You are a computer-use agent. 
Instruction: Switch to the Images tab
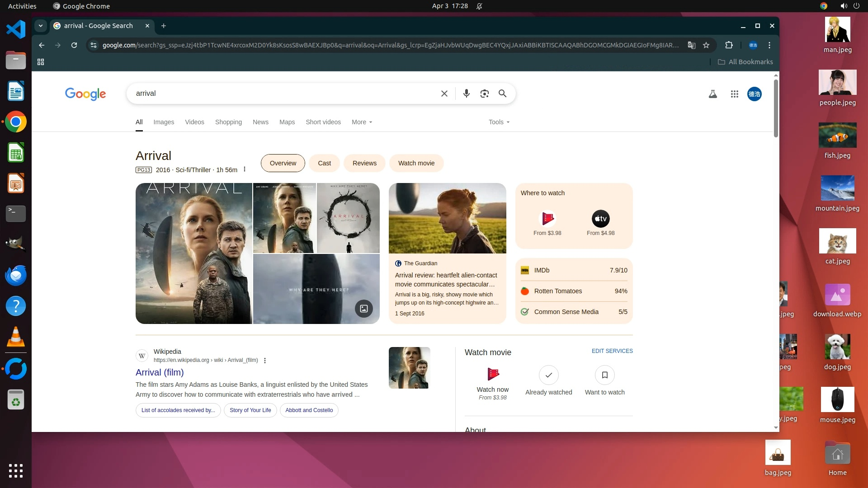[163, 122]
